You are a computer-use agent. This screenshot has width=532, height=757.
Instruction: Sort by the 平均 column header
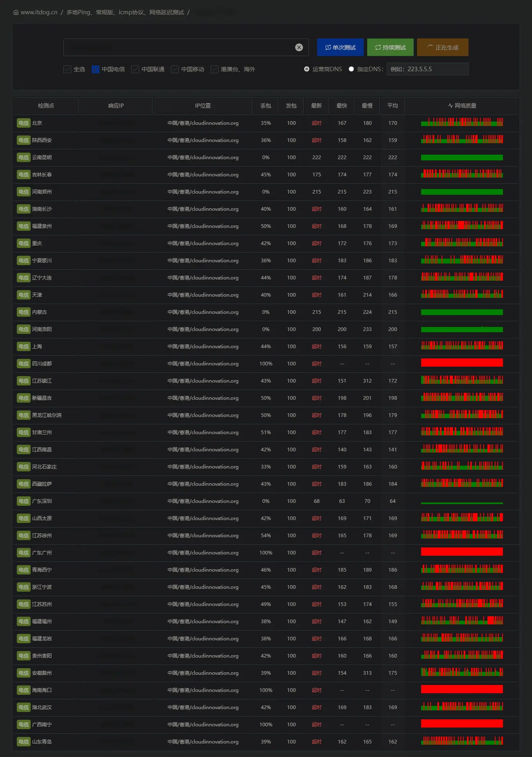click(392, 106)
